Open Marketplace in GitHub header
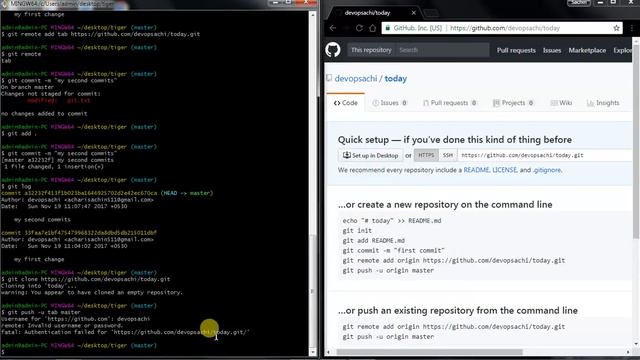The width and height of the screenshot is (640, 360). [x=587, y=50]
